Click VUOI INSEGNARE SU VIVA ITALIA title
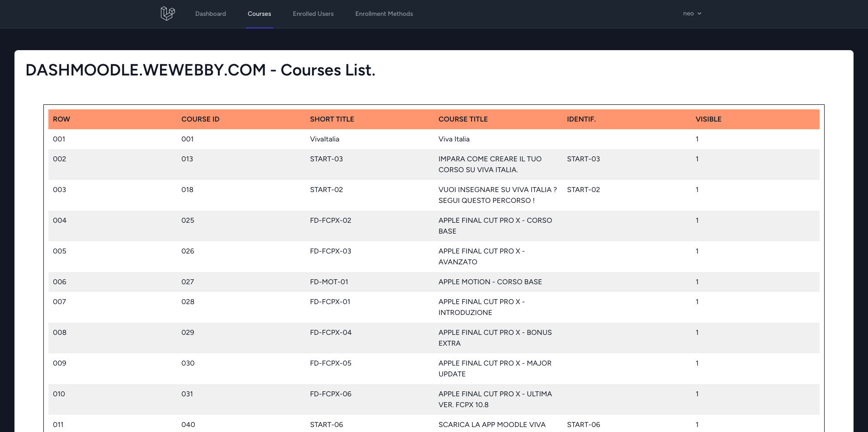Screen dimensions: 868x432 pos(498,195)
